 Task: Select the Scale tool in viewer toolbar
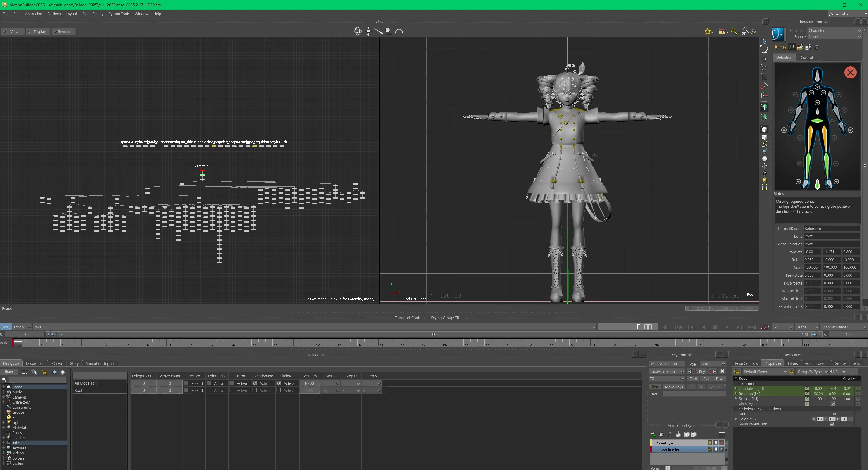(x=764, y=77)
